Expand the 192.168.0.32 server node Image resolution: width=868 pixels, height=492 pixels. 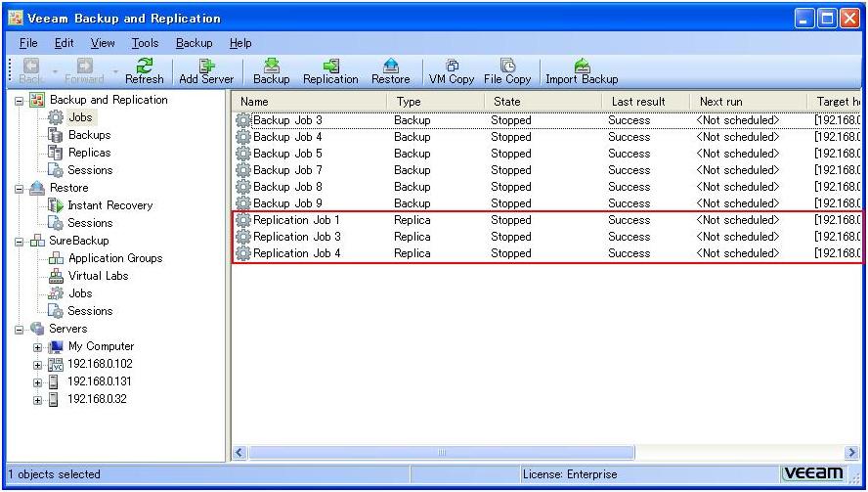[37, 400]
